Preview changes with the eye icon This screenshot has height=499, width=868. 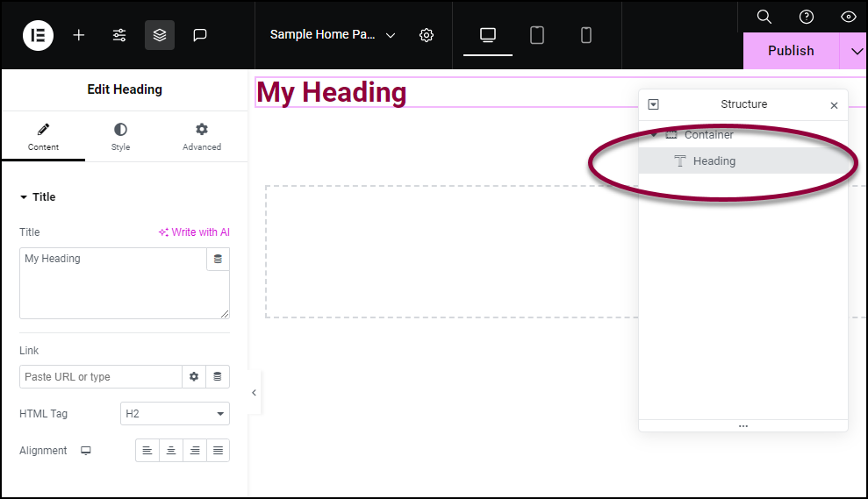click(848, 17)
